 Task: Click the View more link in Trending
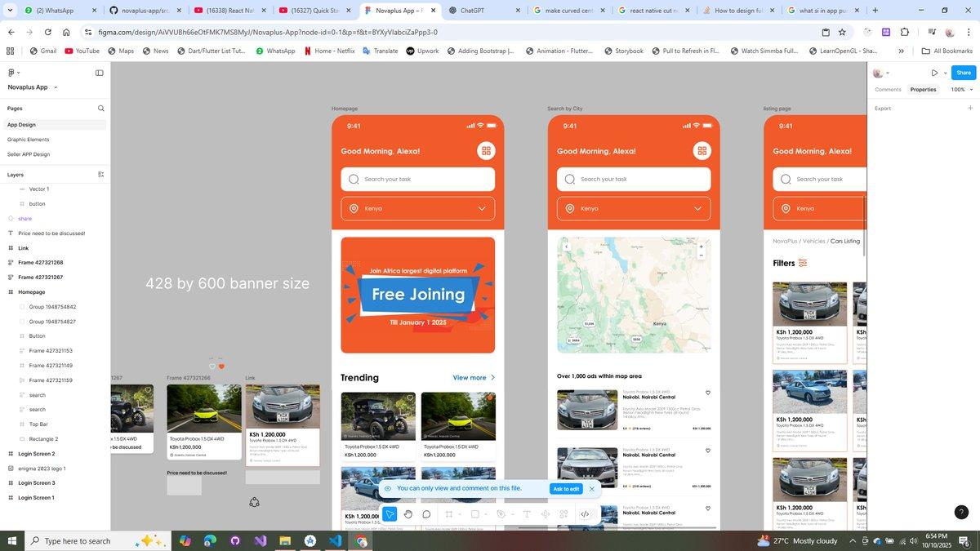click(x=474, y=377)
